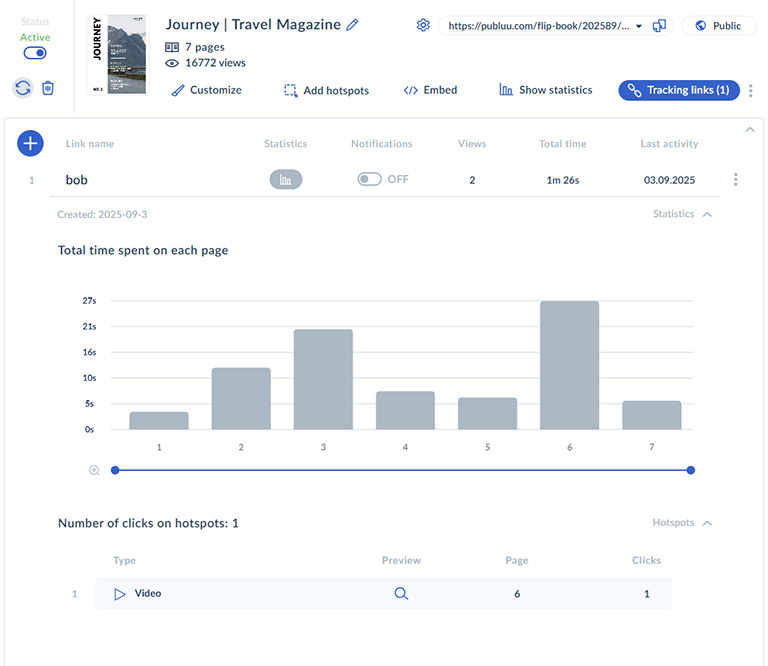Click the bob link name
This screenshot has height=666, width=768.
(76, 180)
